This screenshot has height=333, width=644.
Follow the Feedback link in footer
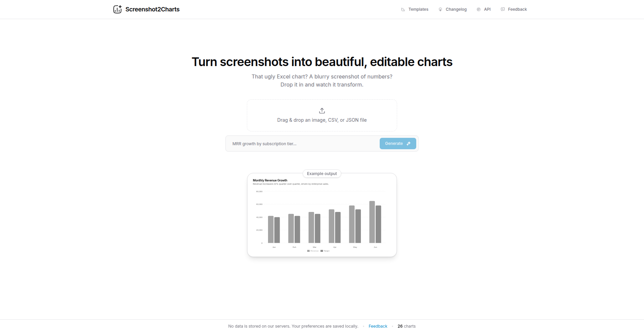click(378, 326)
